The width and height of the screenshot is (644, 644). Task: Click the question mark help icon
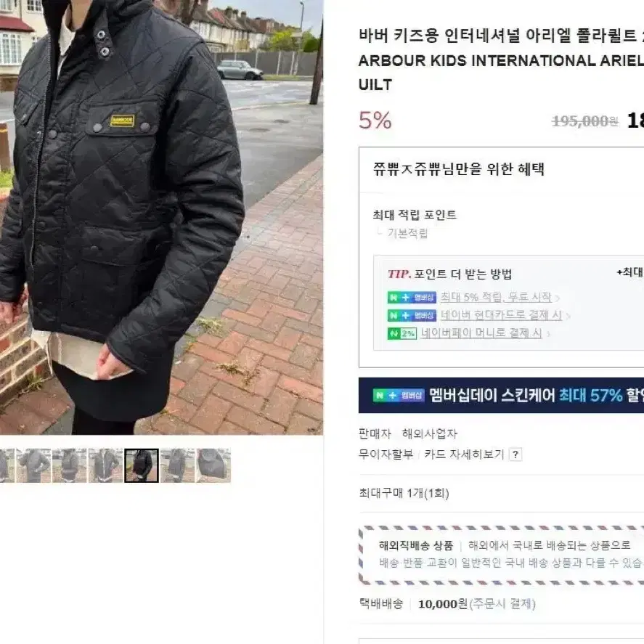point(515,455)
